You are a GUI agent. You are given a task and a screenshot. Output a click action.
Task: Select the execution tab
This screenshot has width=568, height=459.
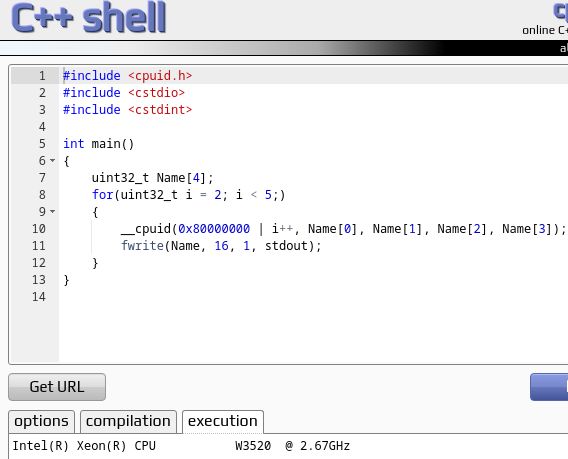click(223, 421)
